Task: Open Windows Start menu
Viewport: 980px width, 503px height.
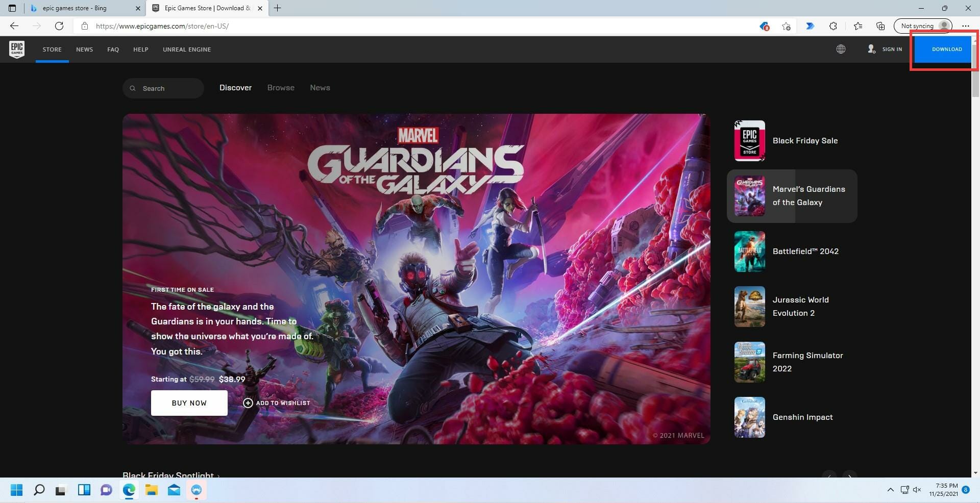Action: click(16, 490)
